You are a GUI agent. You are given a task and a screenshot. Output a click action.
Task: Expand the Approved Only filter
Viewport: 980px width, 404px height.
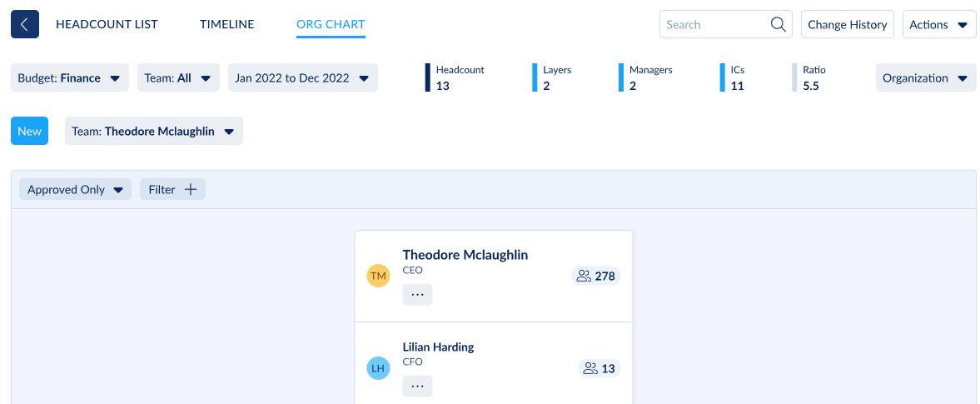[x=75, y=190]
